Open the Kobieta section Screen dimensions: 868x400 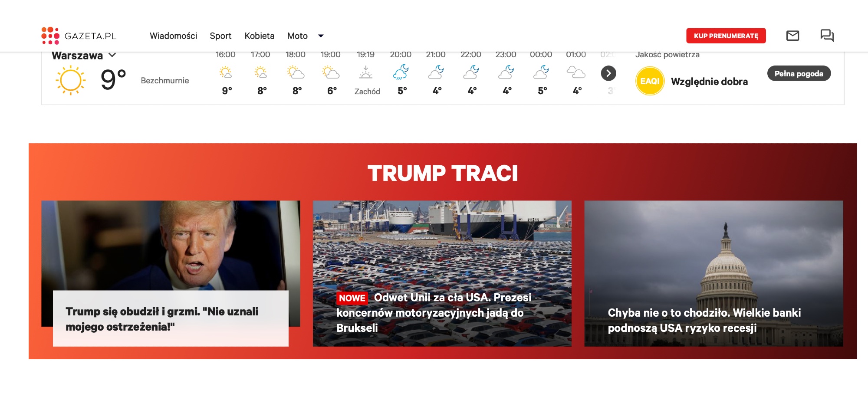pos(259,36)
